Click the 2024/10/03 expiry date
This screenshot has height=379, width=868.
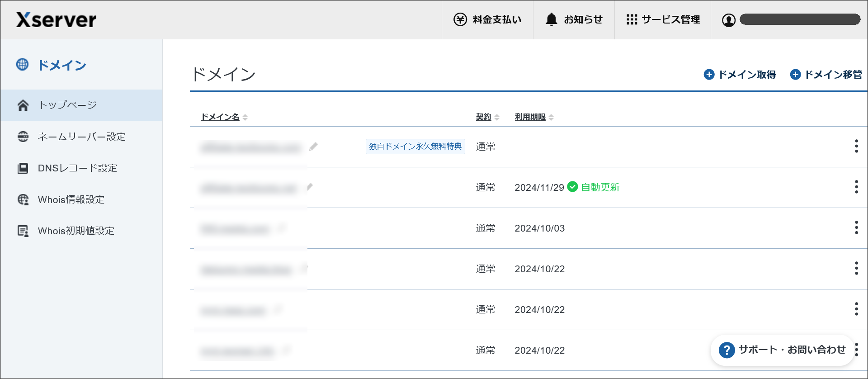coord(540,228)
